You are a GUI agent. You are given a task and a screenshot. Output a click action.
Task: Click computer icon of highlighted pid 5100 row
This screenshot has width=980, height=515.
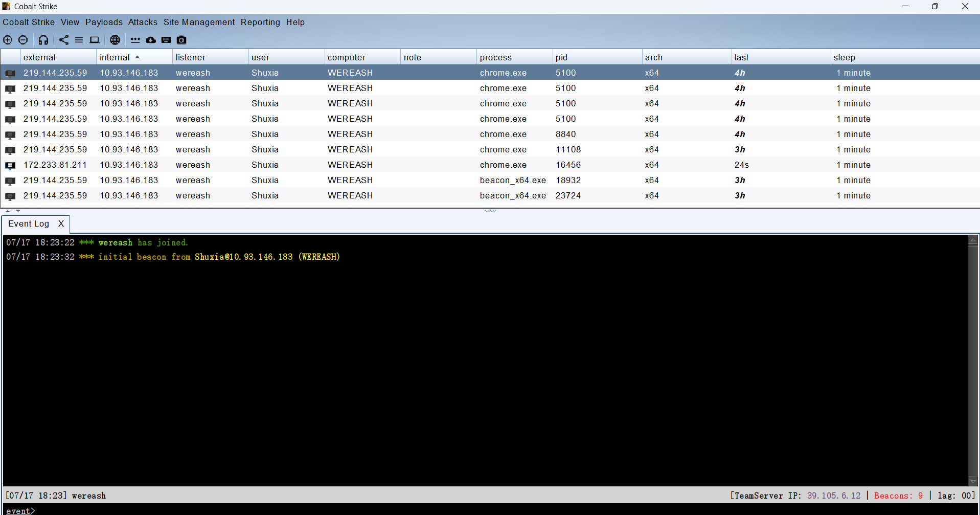pyautogui.click(x=10, y=73)
